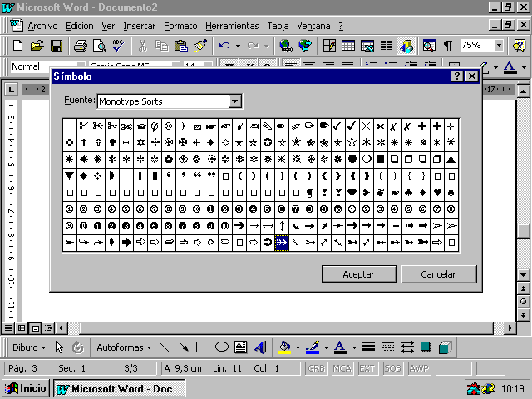This screenshot has height=399, width=532.
Task: Click the Cut scissors icon
Action: [x=143, y=46]
